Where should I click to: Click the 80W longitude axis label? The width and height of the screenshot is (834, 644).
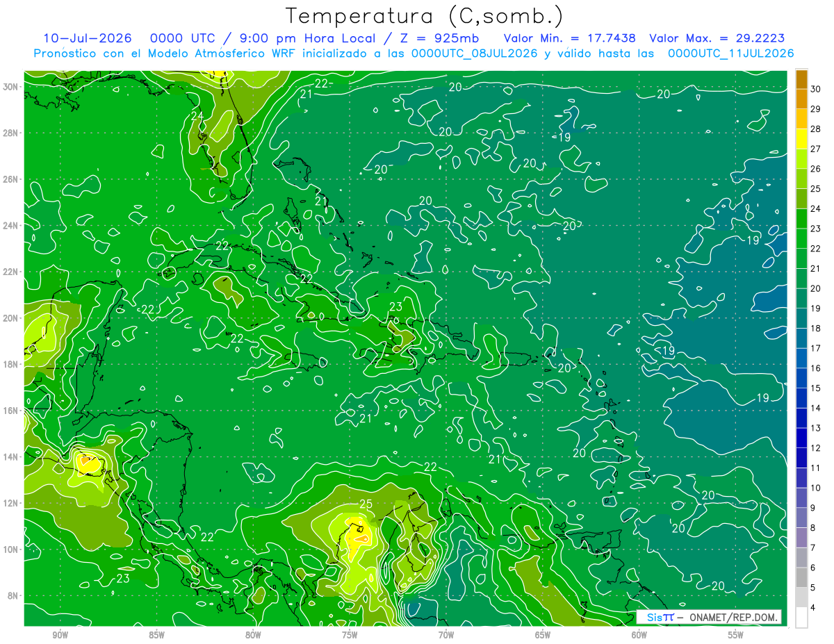[253, 634]
